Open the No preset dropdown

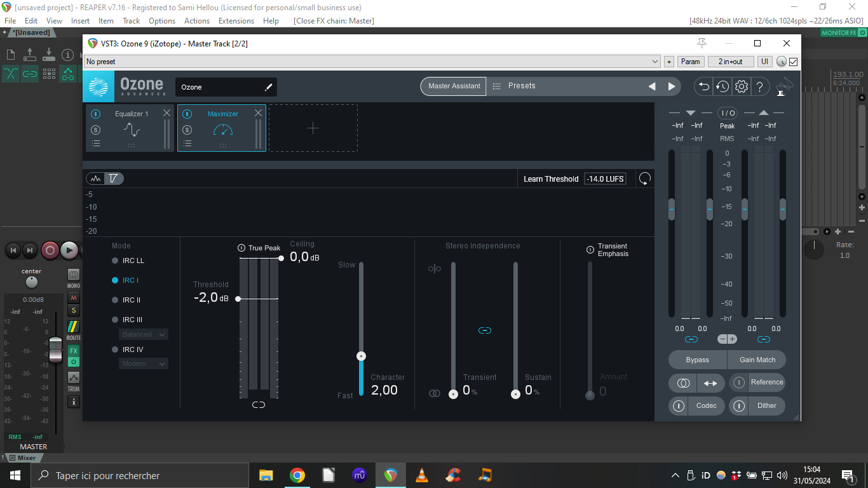[x=372, y=62]
